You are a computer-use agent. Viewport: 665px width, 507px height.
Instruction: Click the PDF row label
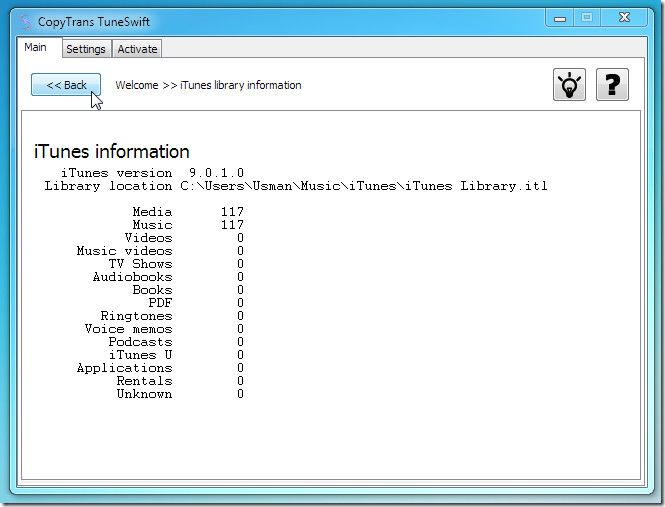[x=160, y=303]
